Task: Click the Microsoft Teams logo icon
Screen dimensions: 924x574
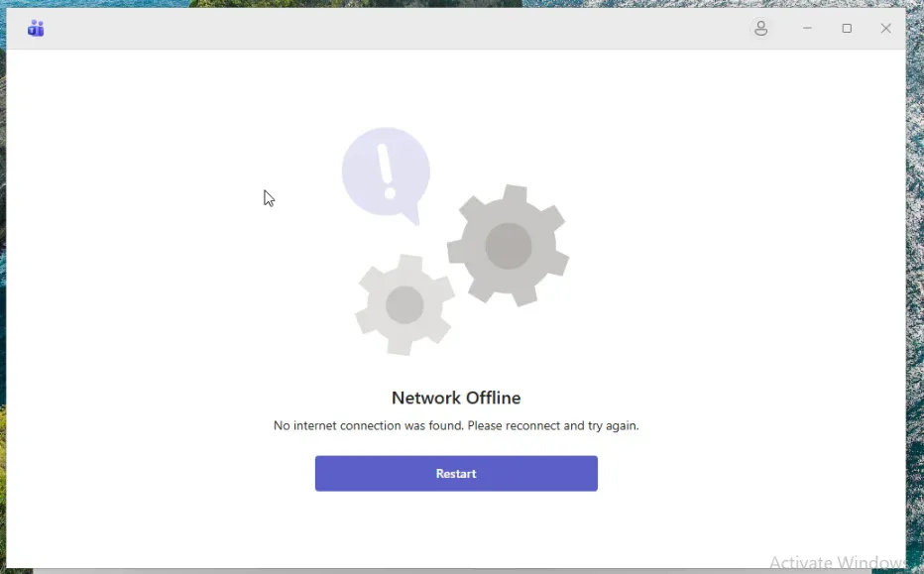Action: coord(36,29)
